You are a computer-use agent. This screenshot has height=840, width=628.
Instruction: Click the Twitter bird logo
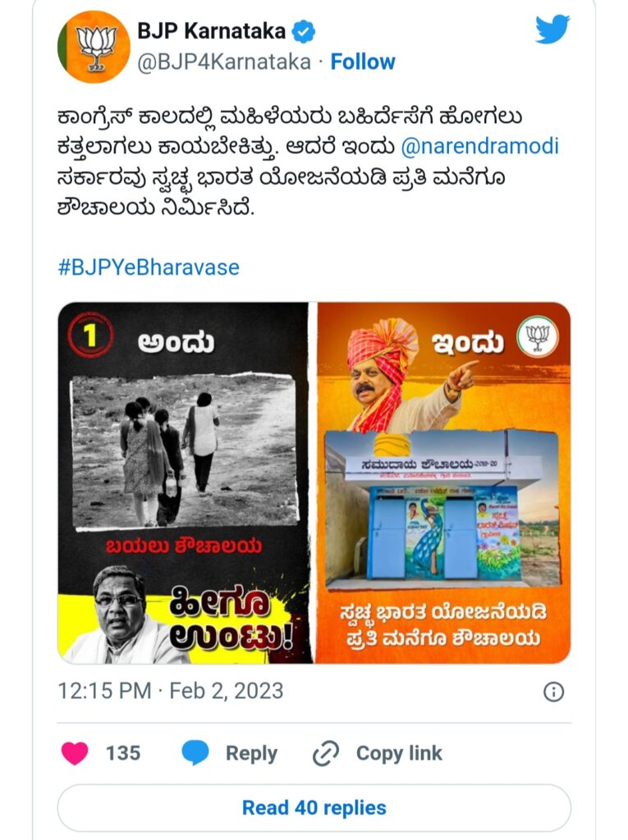(552, 29)
